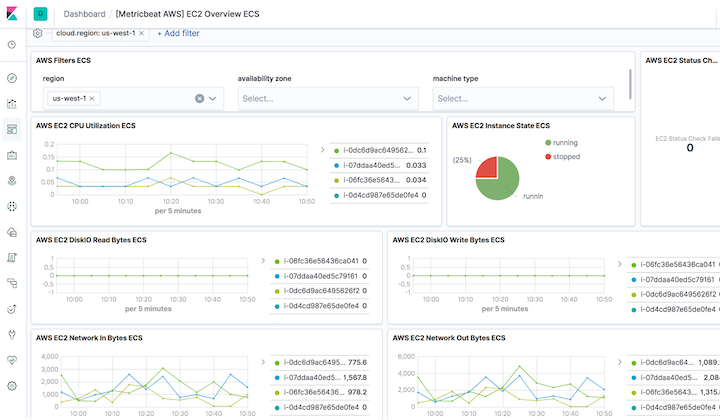
Task: Open the machine type dropdown
Action: click(x=523, y=98)
